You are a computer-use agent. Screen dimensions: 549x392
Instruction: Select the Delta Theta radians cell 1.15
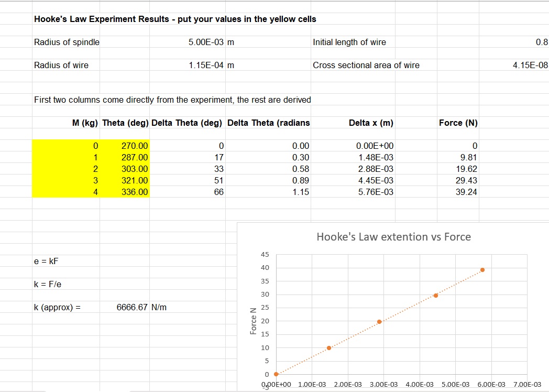tap(301, 192)
